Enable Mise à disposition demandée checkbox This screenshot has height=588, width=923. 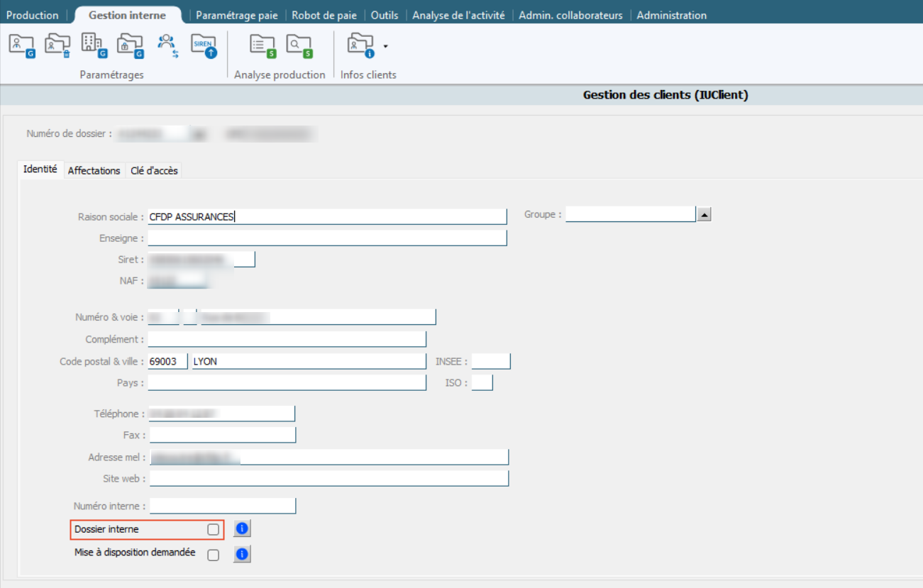pyautogui.click(x=213, y=555)
